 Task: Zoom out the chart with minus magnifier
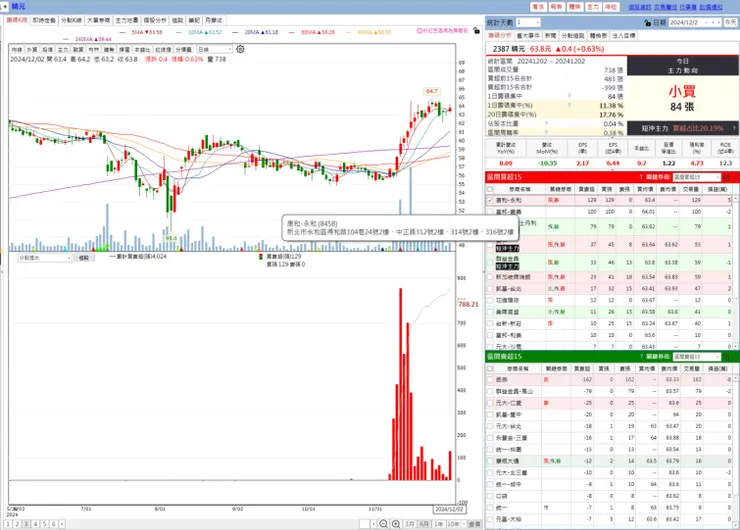pyautogui.click(x=384, y=524)
